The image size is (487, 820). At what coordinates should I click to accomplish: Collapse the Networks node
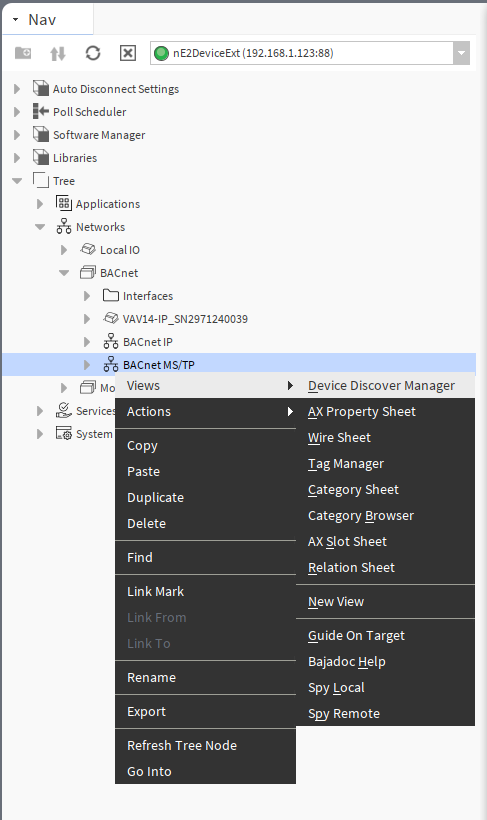tap(40, 227)
